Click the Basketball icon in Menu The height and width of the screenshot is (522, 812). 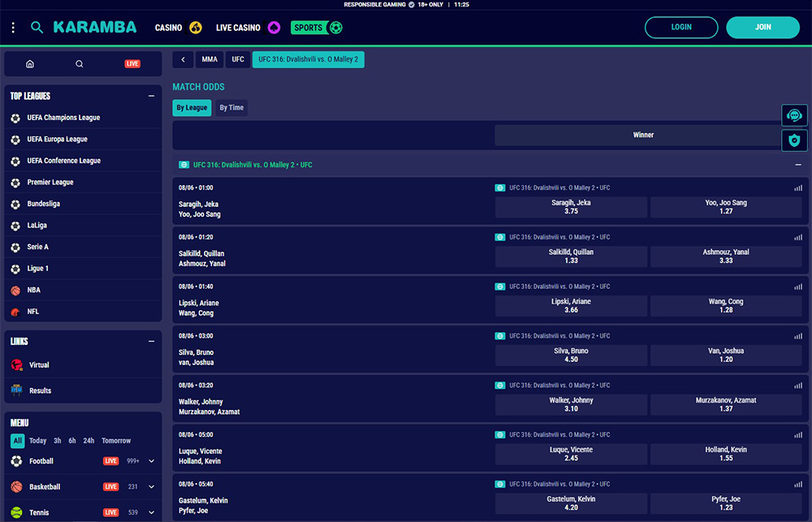pyautogui.click(x=16, y=487)
